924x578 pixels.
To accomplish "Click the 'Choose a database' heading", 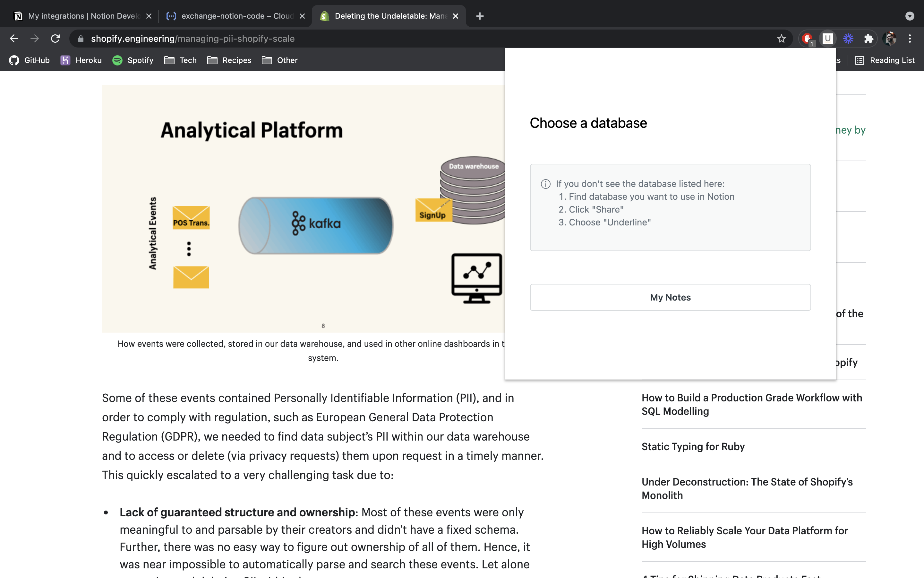I will 588,123.
